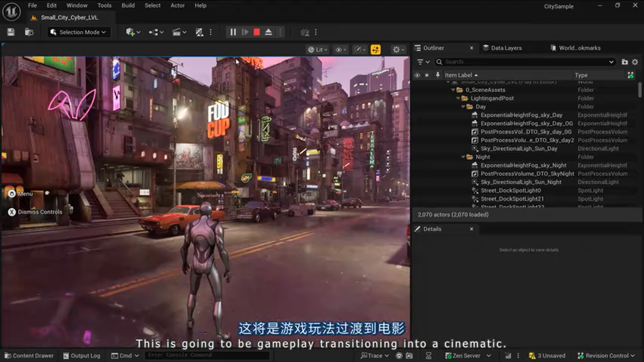Toggle the viewport real-time highlighted mode button

tap(376, 49)
